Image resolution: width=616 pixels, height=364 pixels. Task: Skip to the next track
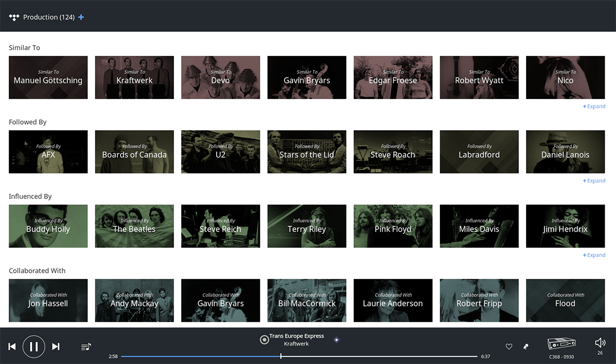click(x=56, y=347)
